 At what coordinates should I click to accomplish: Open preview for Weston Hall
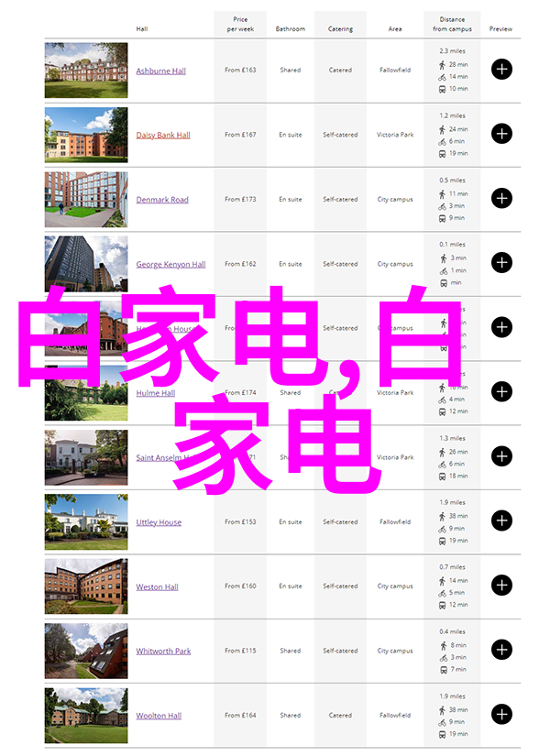point(501,586)
